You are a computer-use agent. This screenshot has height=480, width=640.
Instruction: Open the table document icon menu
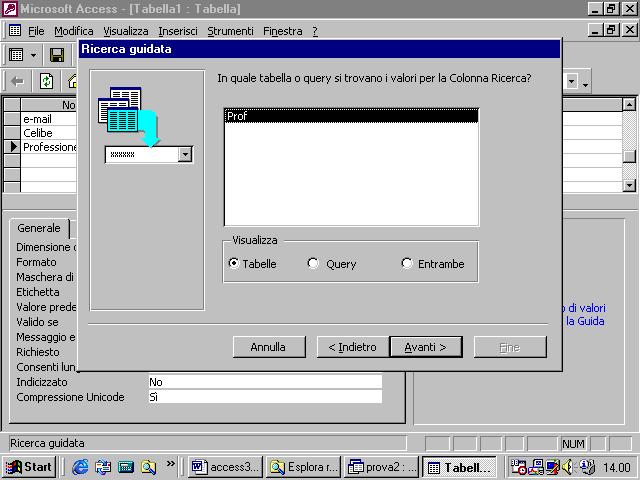tap(15, 31)
